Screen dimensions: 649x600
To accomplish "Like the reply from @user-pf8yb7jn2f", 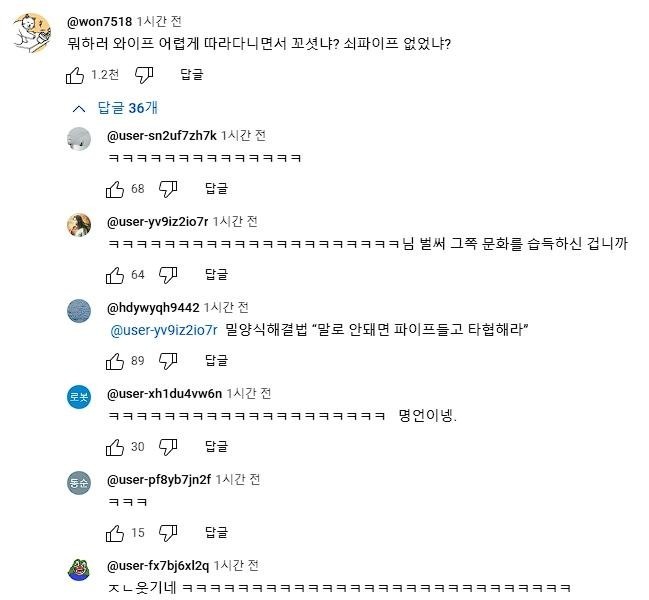I will point(115,532).
